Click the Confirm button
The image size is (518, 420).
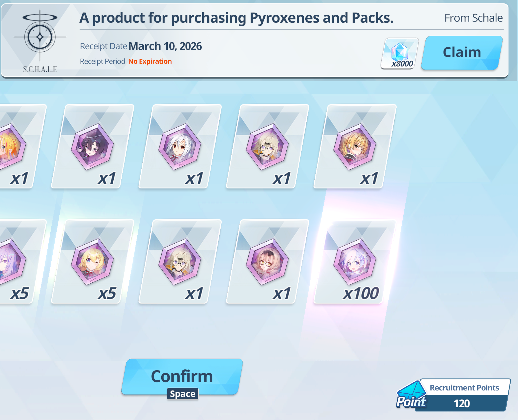182,376
